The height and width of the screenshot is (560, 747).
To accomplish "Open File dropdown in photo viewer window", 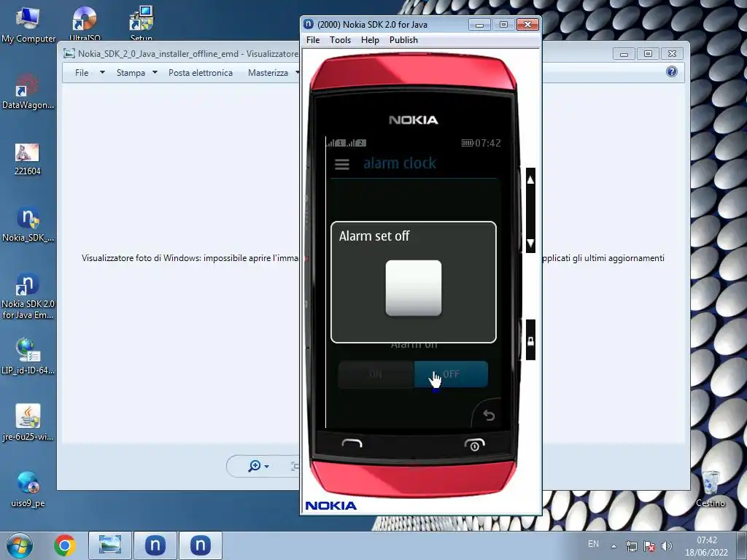I will click(x=90, y=73).
